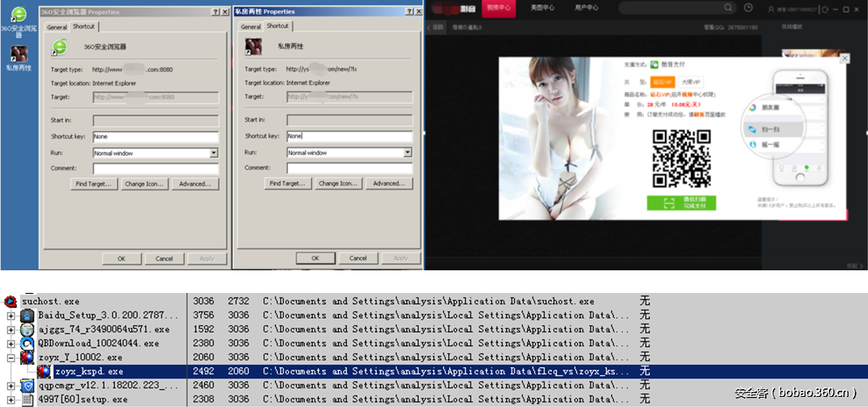
Task: Click Change Icon button in 私房两性 Properties
Action: [x=339, y=184]
